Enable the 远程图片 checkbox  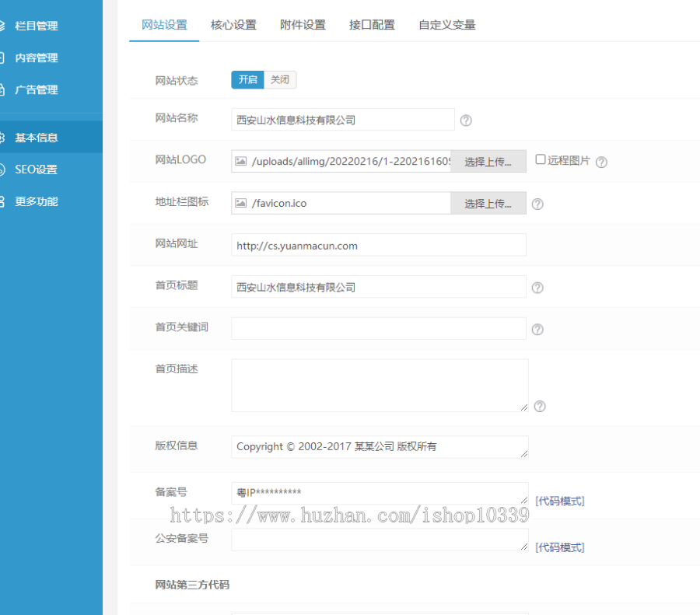[x=541, y=159]
